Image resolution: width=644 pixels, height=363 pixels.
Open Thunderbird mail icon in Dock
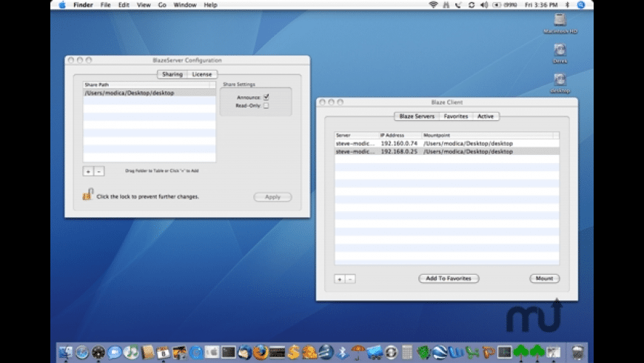point(245,353)
